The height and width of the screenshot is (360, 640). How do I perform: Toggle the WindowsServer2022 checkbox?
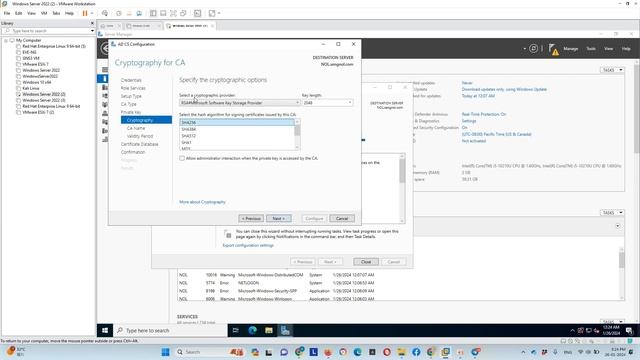point(18,76)
